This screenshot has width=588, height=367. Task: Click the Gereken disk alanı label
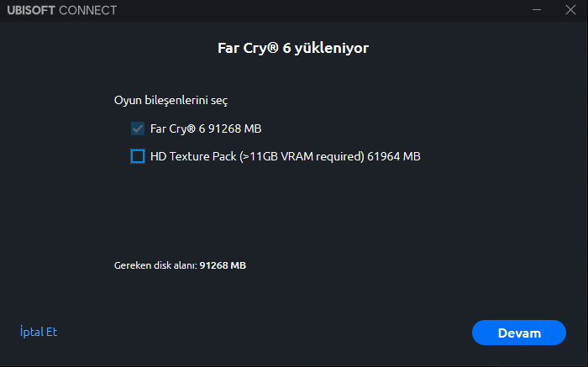click(155, 265)
